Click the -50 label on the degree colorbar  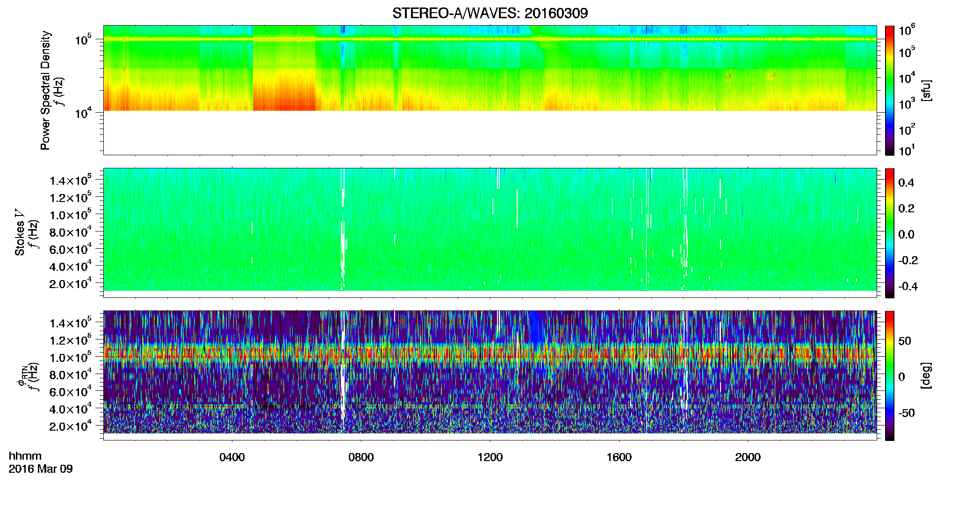pos(907,413)
